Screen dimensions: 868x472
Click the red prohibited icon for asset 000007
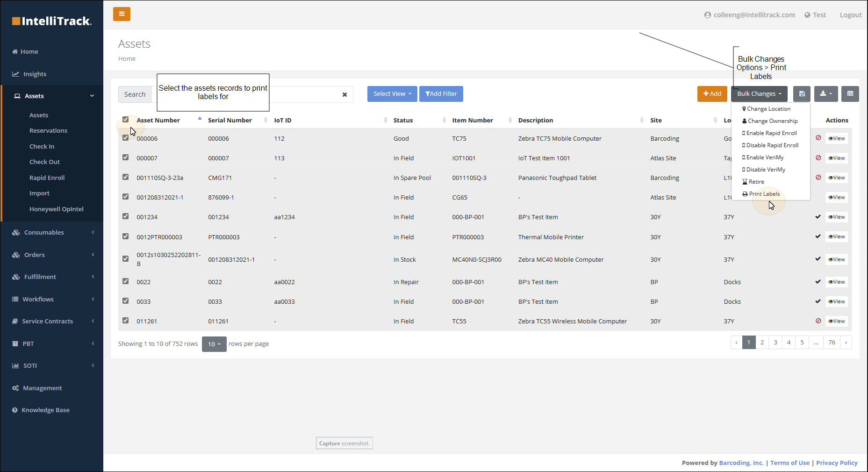tap(818, 157)
